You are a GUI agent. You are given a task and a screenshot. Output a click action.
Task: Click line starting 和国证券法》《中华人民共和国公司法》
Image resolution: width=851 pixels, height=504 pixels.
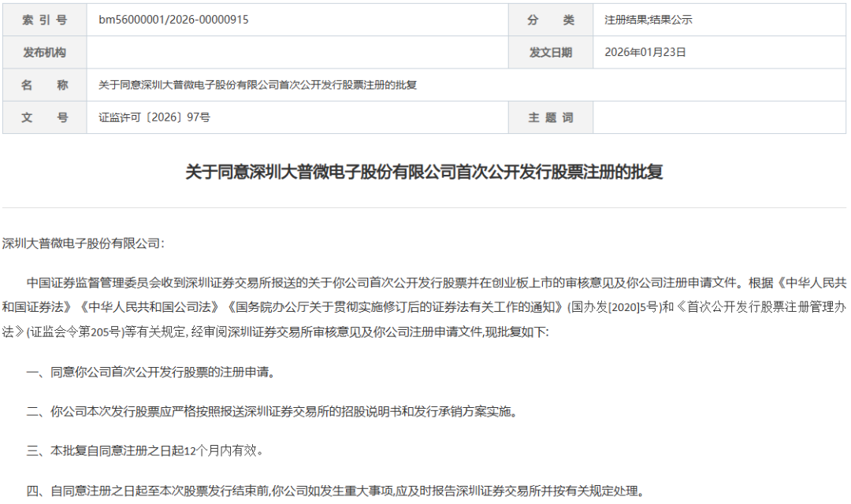[x=424, y=307]
